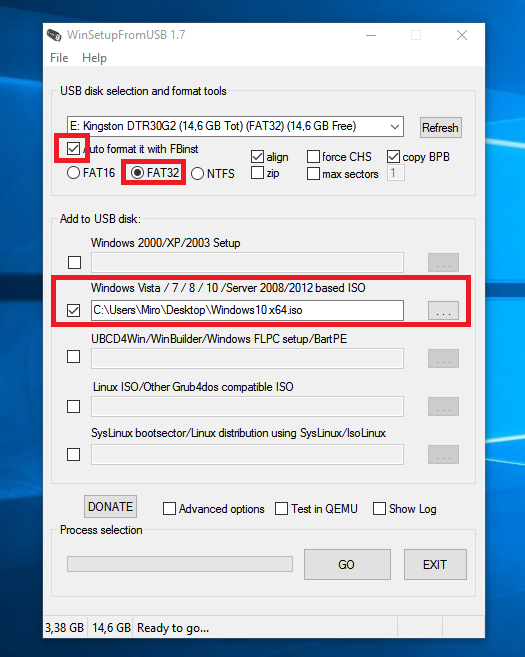Open the Help menu
This screenshot has width=525, height=657.
(94, 58)
